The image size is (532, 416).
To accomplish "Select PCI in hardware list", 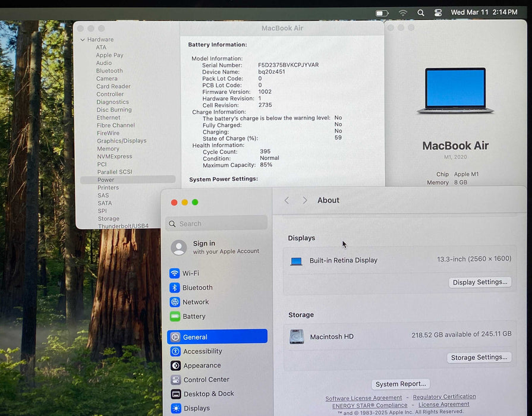I will pyautogui.click(x=102, y=164).
